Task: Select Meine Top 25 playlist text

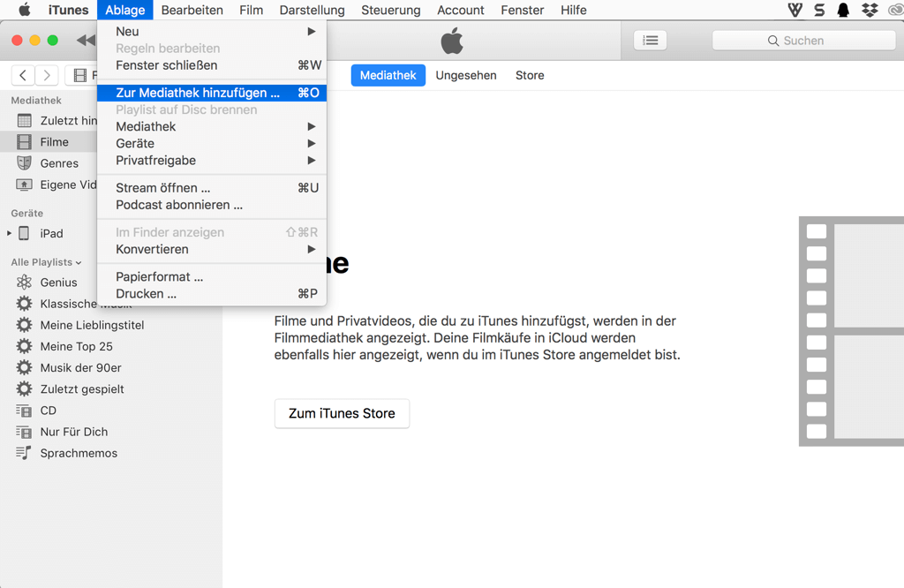Action: pyautogui.click(x=77, y=346)
